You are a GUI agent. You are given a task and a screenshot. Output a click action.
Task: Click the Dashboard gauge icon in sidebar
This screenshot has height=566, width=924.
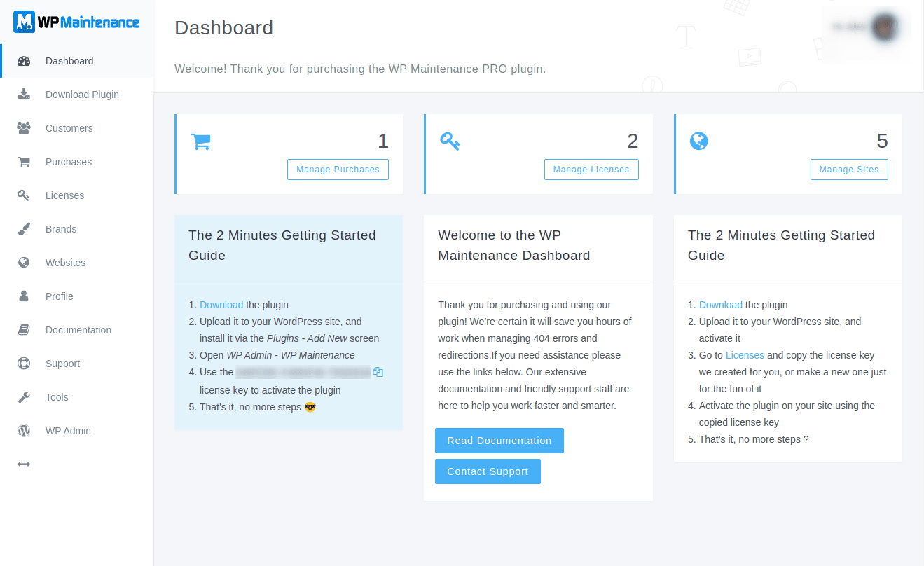24,61
